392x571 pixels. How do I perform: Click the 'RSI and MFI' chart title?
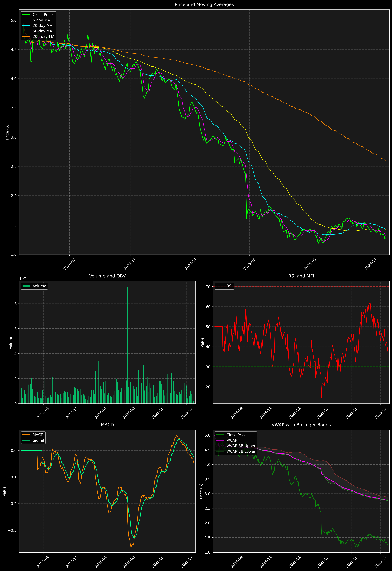(x=301, y=276)
